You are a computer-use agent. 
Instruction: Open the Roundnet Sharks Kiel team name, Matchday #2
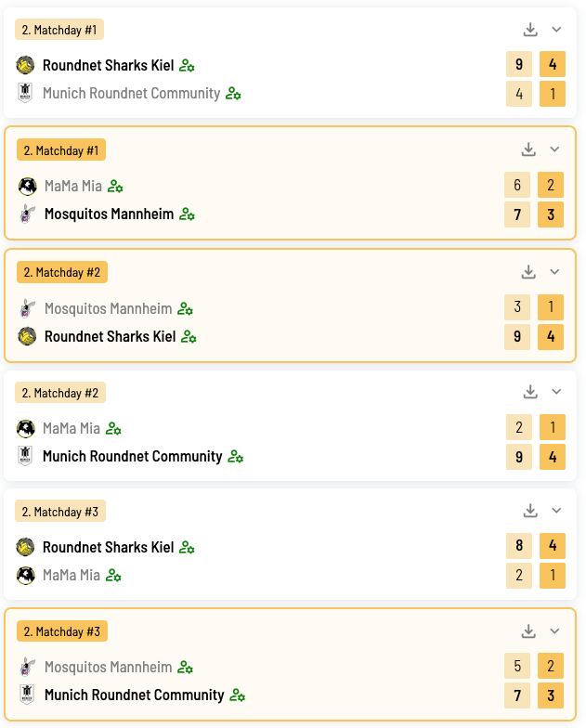pos(110,336)
